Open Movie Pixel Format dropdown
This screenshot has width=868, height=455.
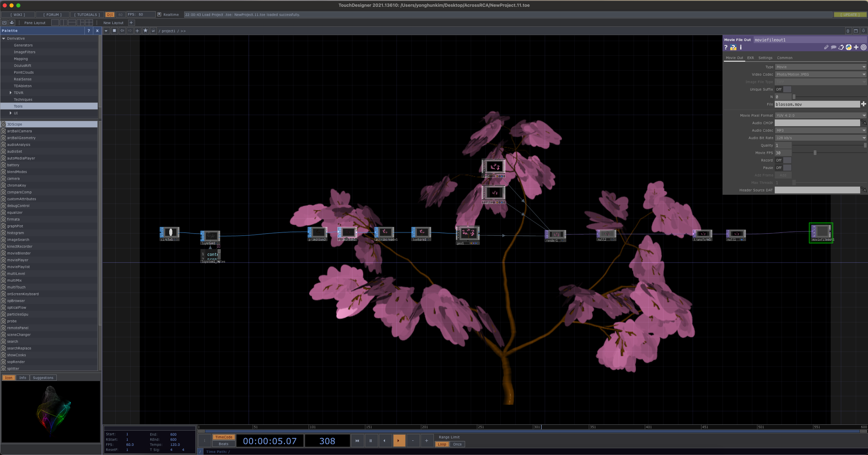821,115
